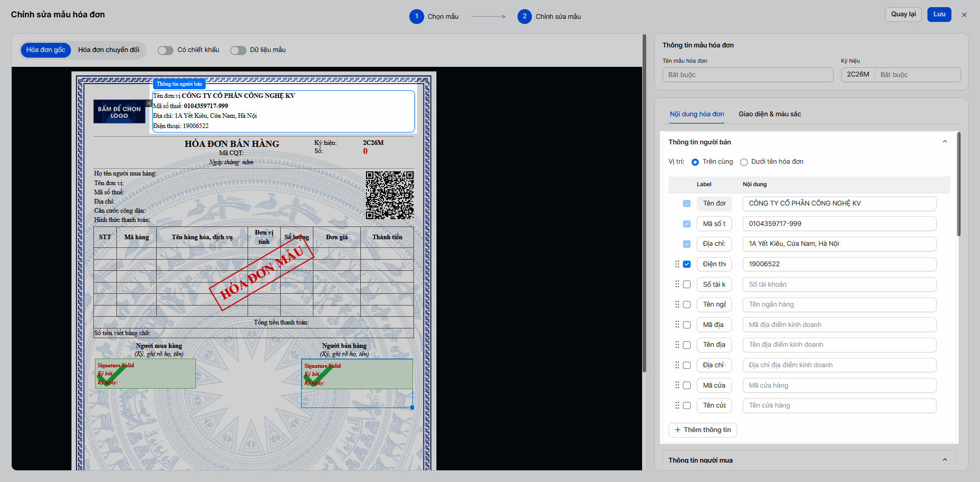
Task: Close the invoice template editor
Action: click(964, 15)
